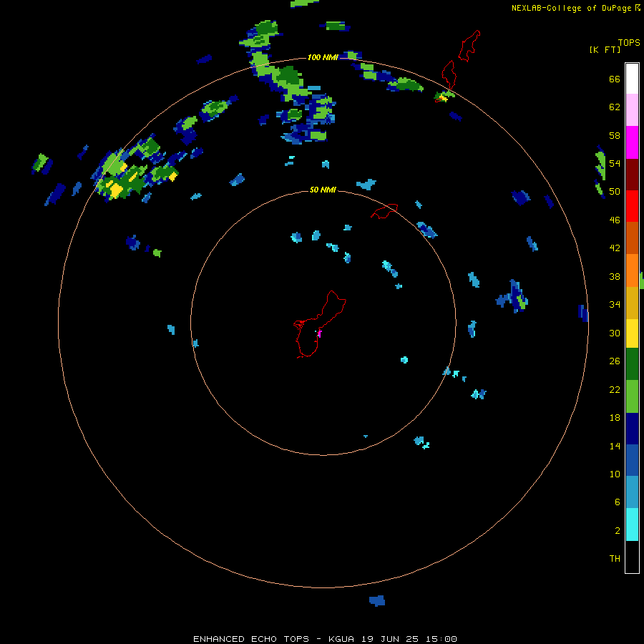Click the KGUA station identifier
This screenshot has width=644, height=644.
(341, 639)
